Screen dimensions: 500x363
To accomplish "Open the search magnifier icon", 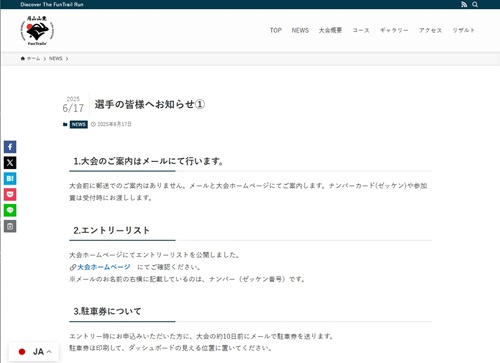I will coord(475,4).
